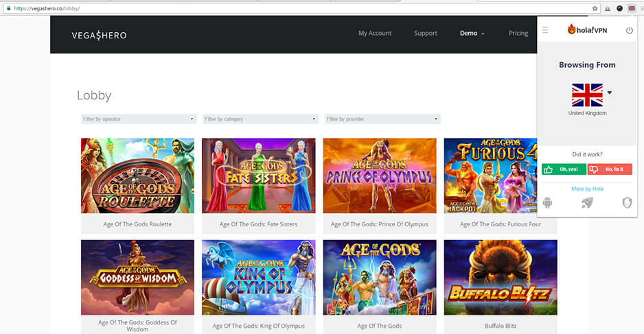Click the 'Did it work?' text
This screenshot has height=334, width=644.
pos(587,154)
